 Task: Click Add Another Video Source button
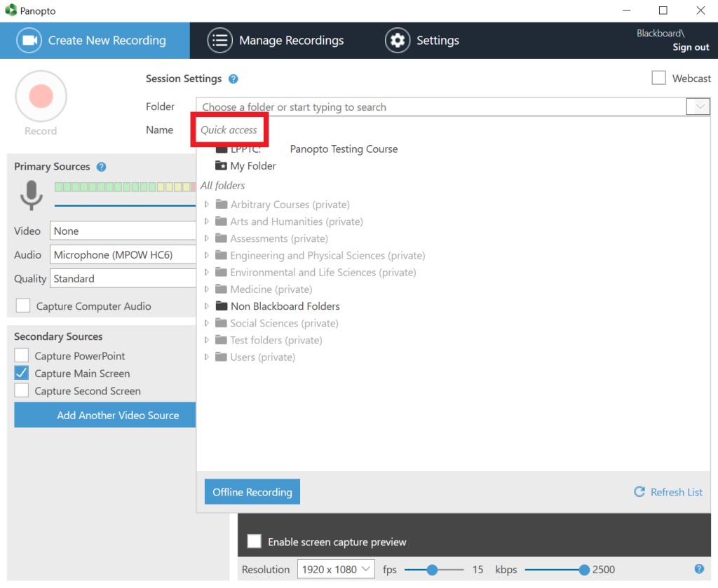coord(105,415)
